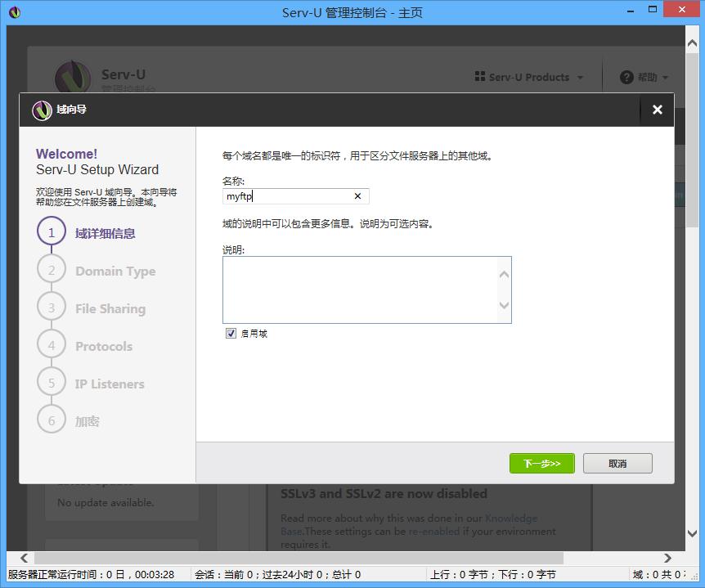Click the domain count status entry
The height and width of the screenshot is (588, 705).
click(658, 575)
